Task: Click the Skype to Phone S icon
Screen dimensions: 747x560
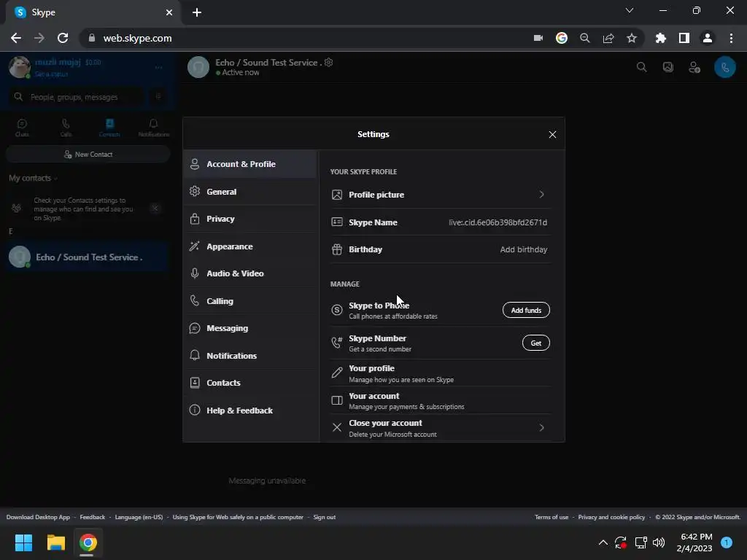Action: click(x=337, y=310)
